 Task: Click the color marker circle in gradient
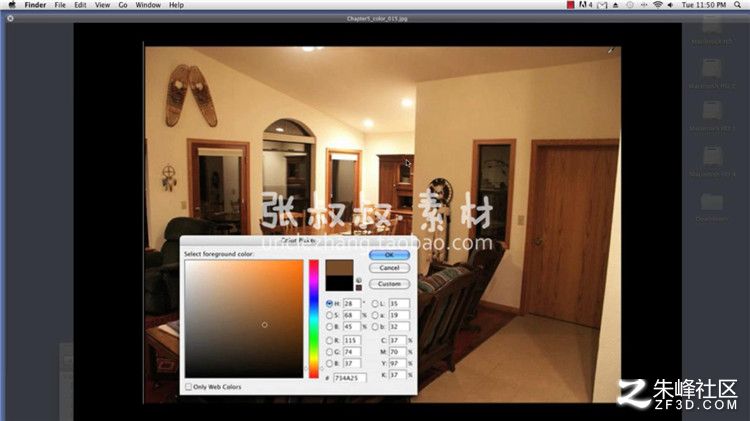[x=265, y=325]
